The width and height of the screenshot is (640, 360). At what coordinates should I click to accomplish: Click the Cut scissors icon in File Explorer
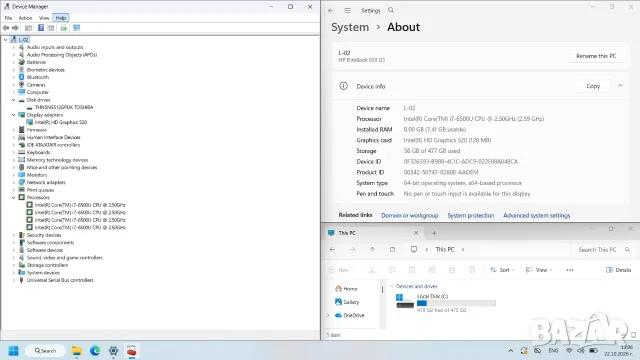coord(372,270)
